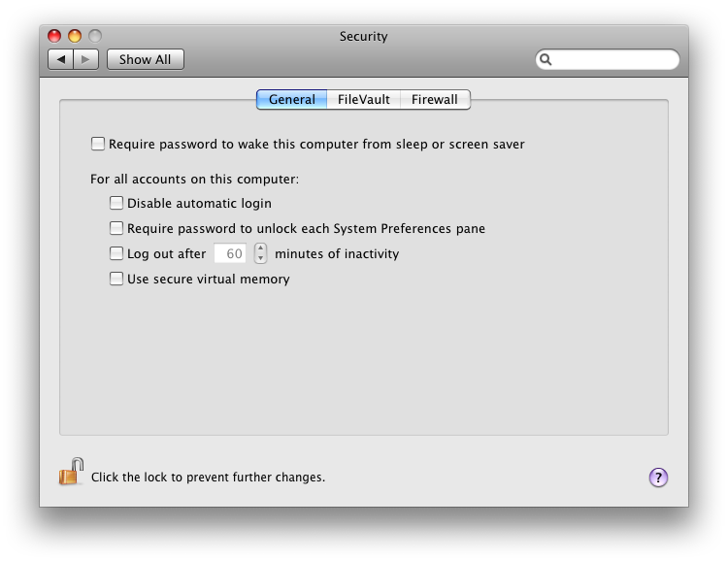Go back with the left arrow button
The height and width of the screenshot is (561, 728).
point(61,59)
